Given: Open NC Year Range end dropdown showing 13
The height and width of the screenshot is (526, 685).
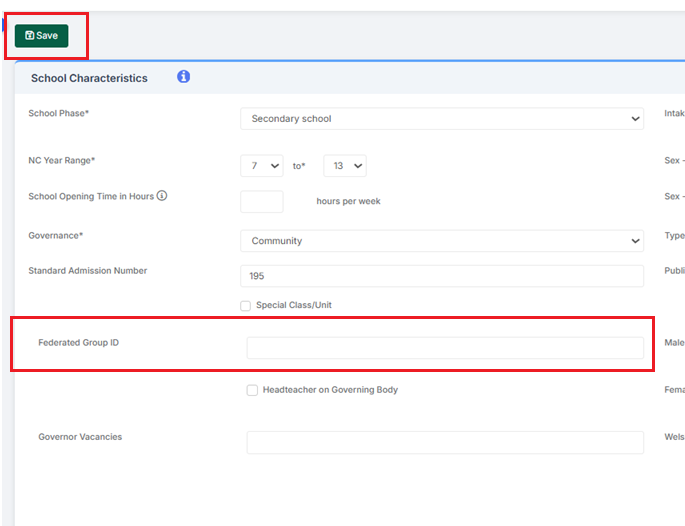Looking at the screenshot, I should pos(345,166).
